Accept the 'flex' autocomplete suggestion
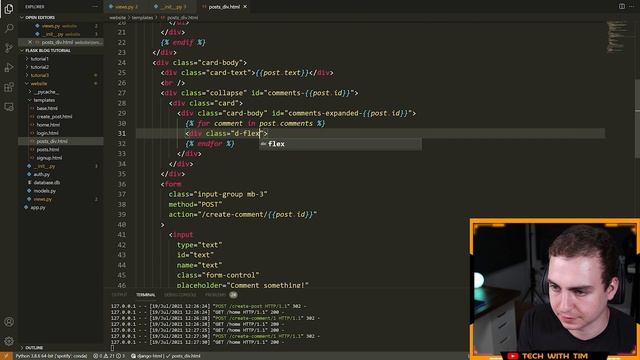Image resolution: width=640 pixels, height=360 pixels. [x=340, y=144]
